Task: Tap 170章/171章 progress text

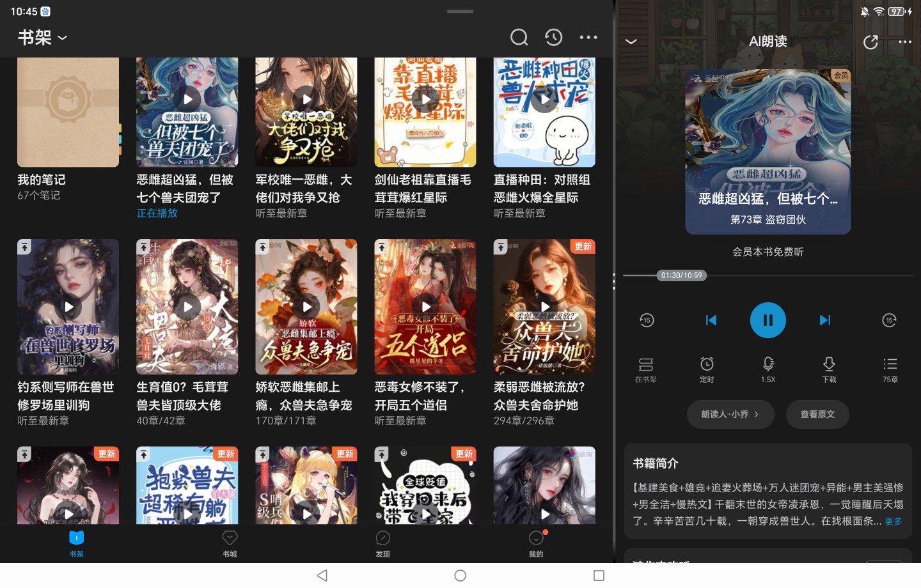Action: [286, 421]
